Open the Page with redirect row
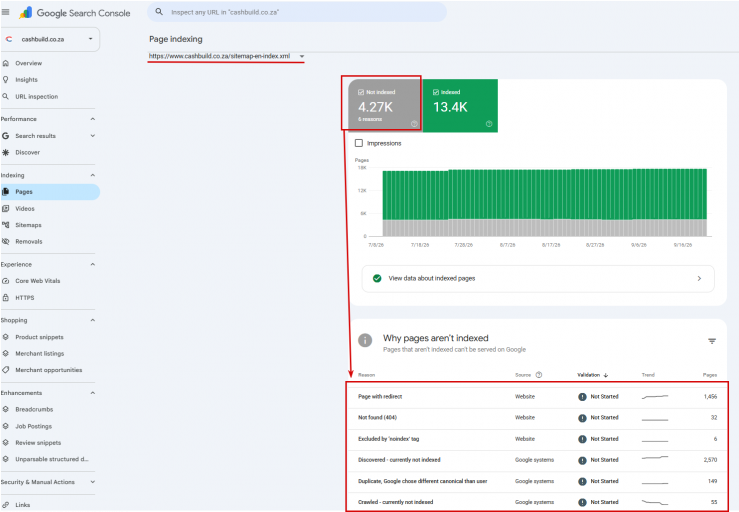 537,396
